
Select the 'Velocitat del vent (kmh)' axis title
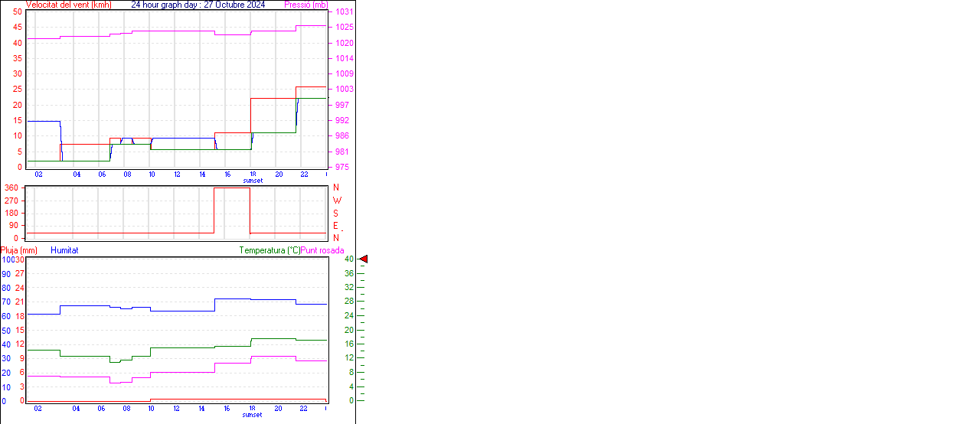tap(69, 5)
